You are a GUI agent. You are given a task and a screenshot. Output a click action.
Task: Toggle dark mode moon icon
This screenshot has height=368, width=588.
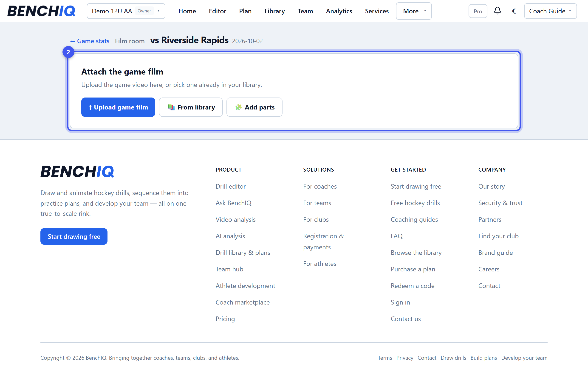[514, 11]
